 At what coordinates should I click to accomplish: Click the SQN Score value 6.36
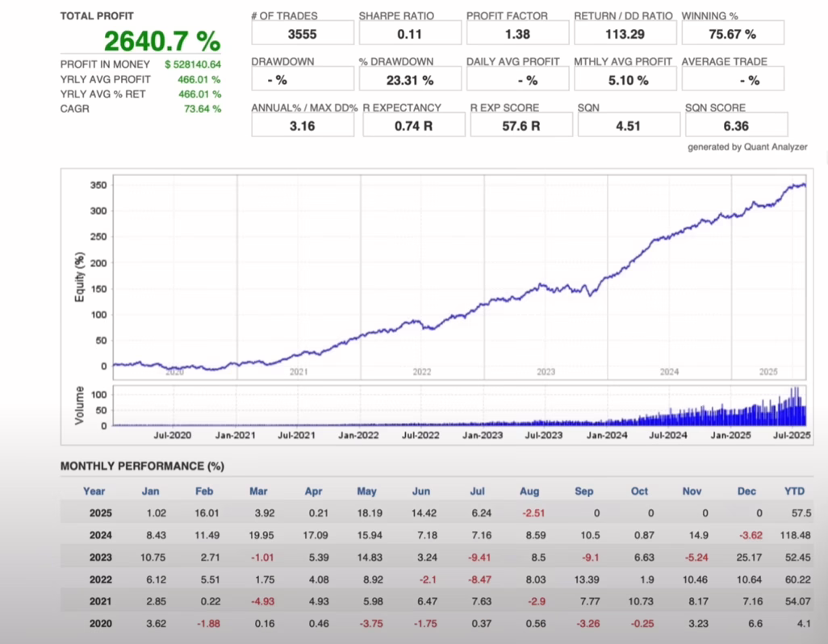point(736,126)
